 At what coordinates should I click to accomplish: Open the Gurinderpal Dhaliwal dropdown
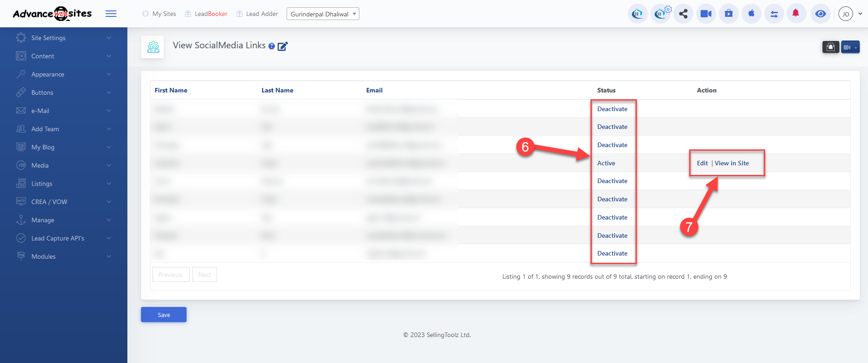pyautogui.click(x=323, y=14)
